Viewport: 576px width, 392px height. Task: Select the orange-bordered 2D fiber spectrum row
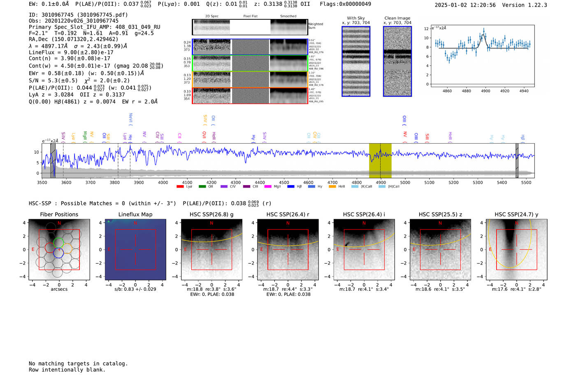[250, 79]
